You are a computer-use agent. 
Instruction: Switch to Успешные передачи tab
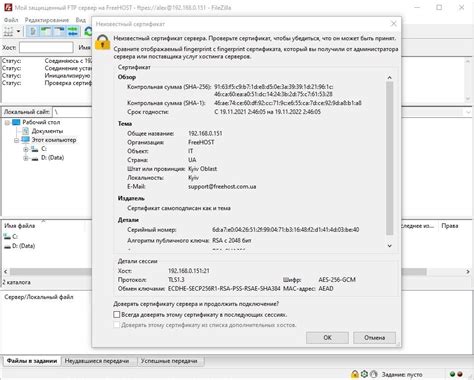(169, 361)
